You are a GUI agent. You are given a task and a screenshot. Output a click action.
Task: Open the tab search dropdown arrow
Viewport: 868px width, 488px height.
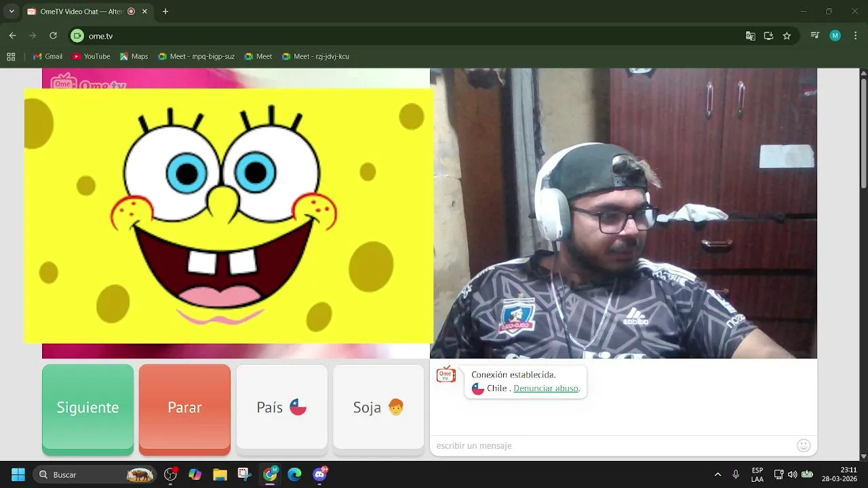(x=12, y=12)
